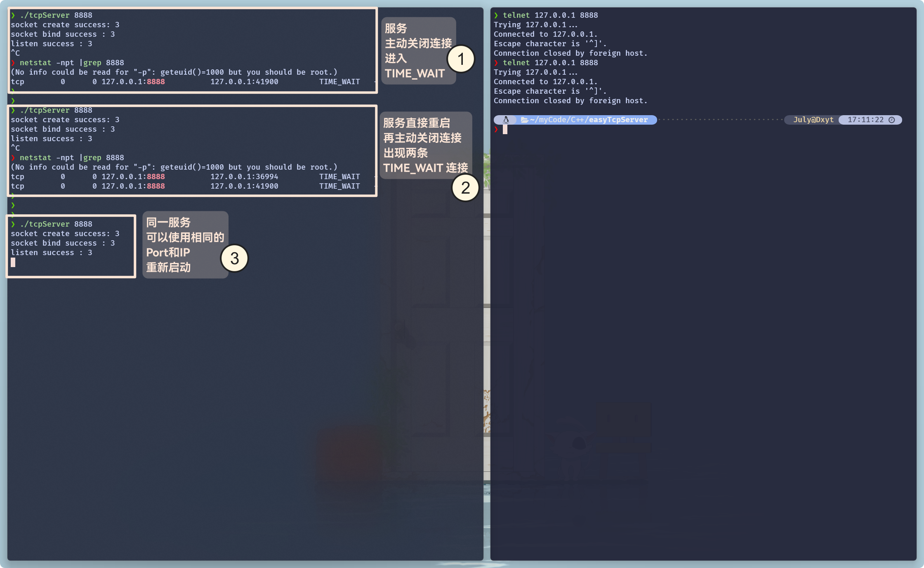Click the cursor in right terminal prompt
The image size is (924, 568).
[x=505, y=130]
